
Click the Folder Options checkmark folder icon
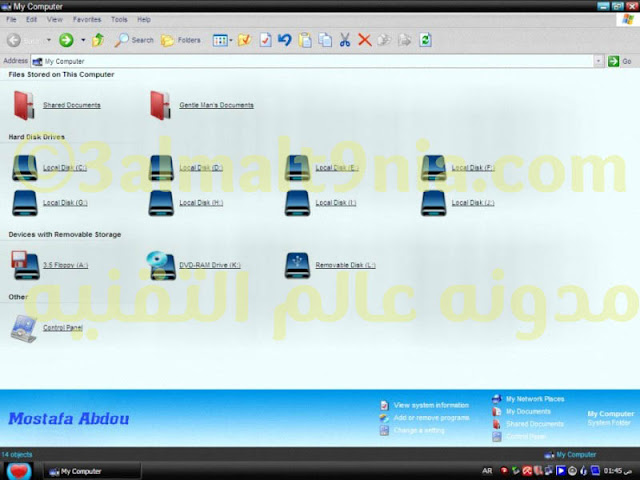pyautogui.click(x=244, y=40)
